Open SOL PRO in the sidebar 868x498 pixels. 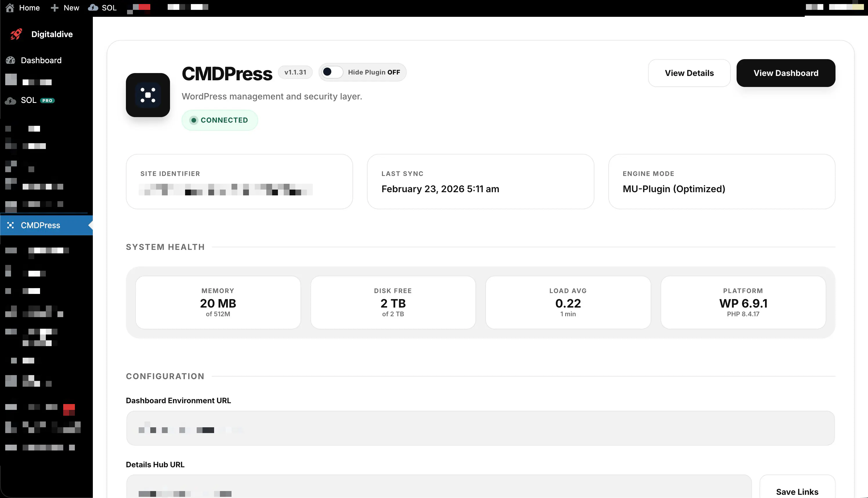tap(38, 100)
